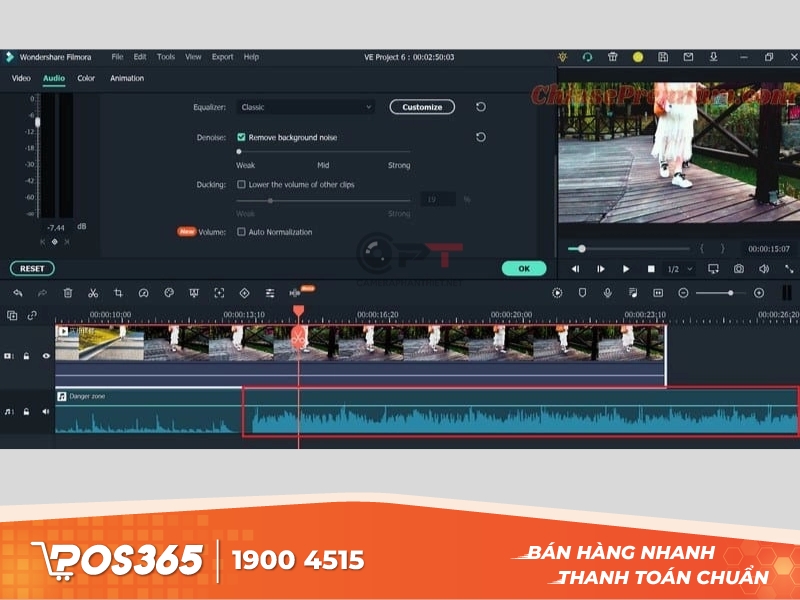This screenshot has width=800, height=600.
Task: Select the Audio tab
Action: click(54, 78)
